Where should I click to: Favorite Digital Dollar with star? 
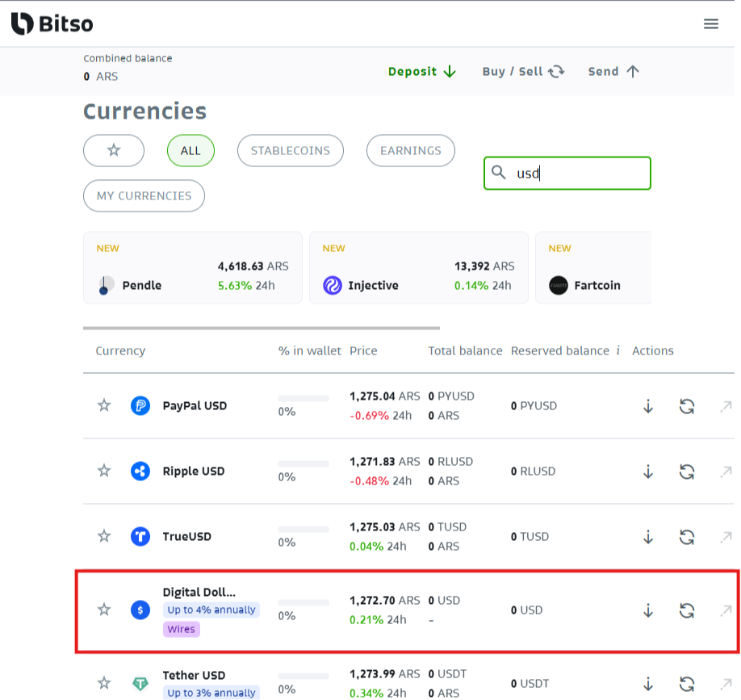coord(104,610)
